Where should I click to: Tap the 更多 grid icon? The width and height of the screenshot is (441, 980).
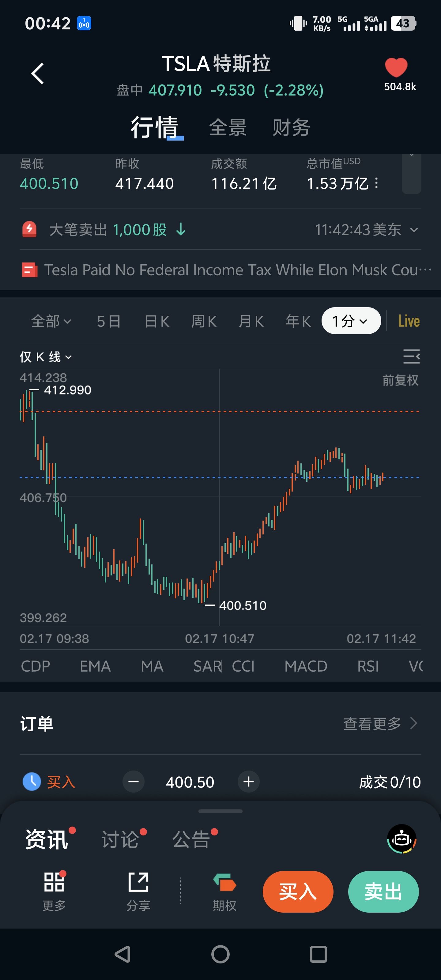coord(54,883)
